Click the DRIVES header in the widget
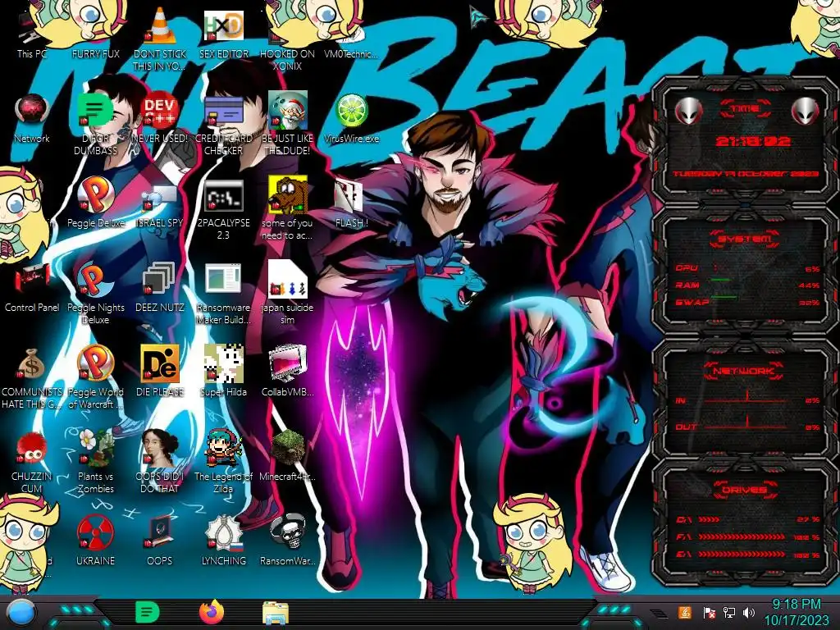 743,490
